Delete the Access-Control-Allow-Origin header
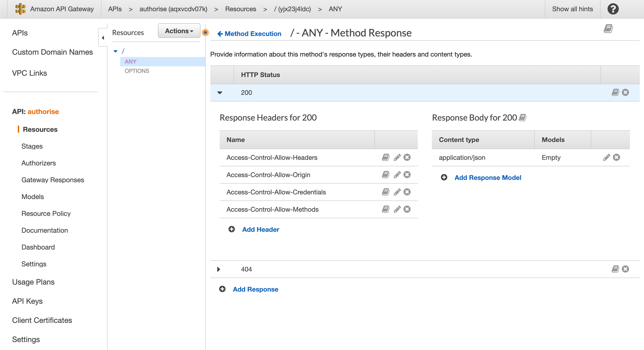 (x=407, y=175)
